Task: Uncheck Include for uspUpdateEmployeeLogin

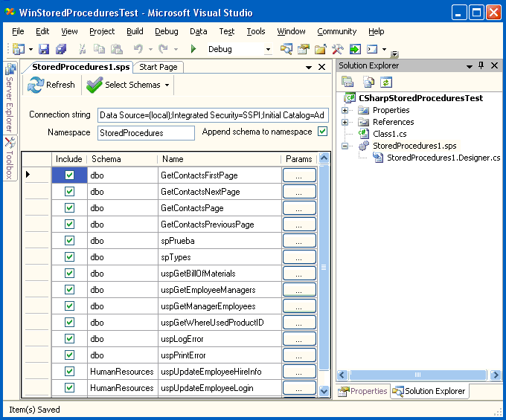Action: pyautogui.click(x=69, y=388)
